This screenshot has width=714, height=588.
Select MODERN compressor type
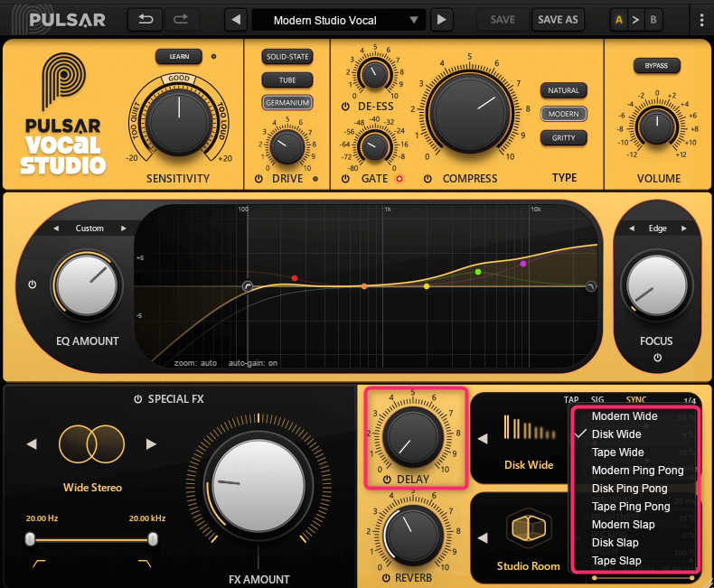pyautogui.click(x=564, y=114)
